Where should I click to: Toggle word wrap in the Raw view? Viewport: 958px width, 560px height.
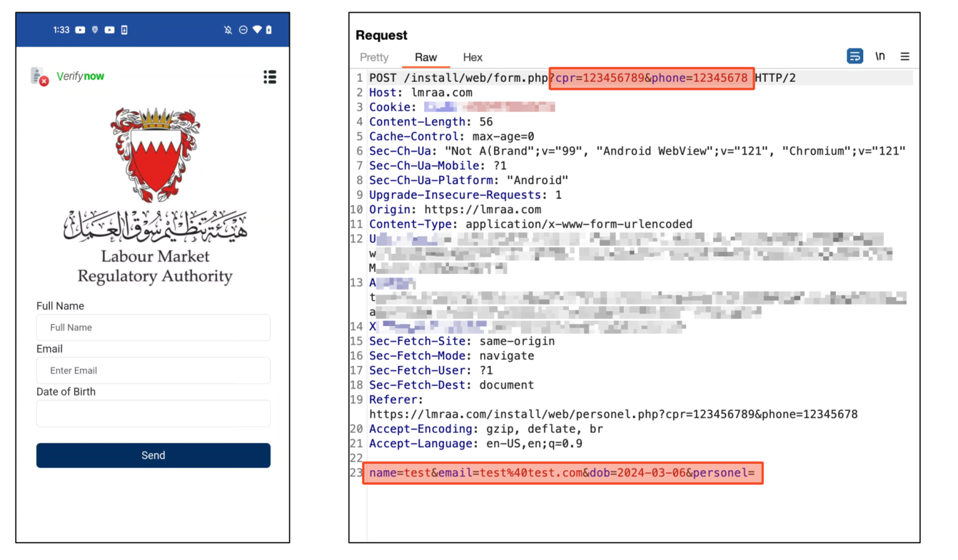854,56
